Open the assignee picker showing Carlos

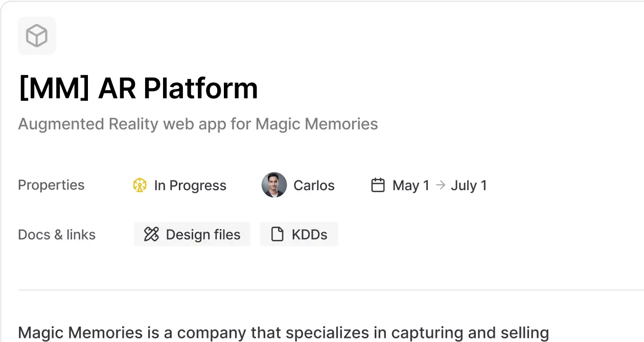coord(298,185)
